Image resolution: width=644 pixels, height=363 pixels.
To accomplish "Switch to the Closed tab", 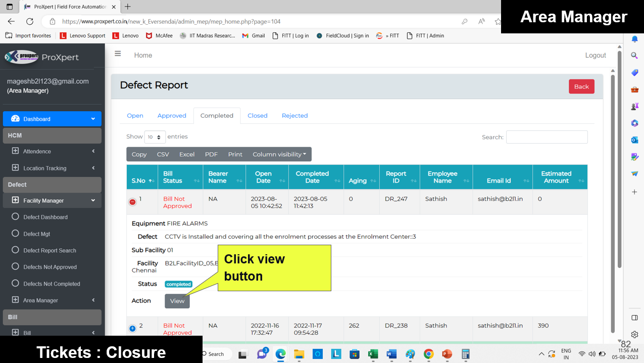I will click(x=257, y=116).
